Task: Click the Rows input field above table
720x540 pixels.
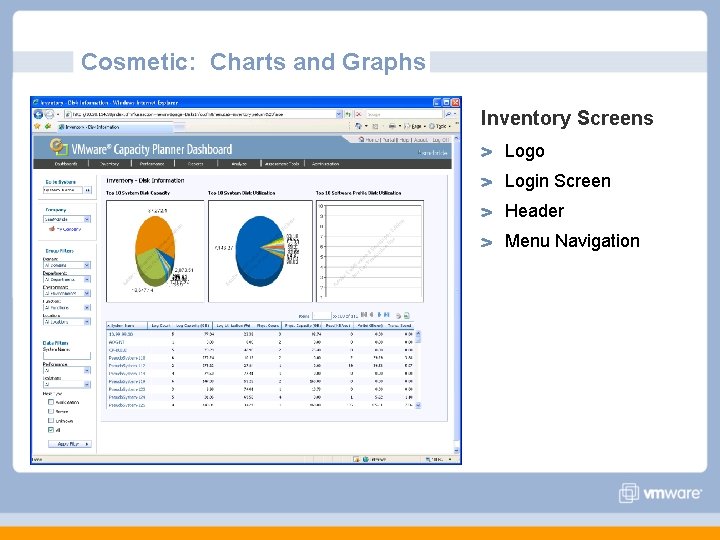Action: (321, 315)
